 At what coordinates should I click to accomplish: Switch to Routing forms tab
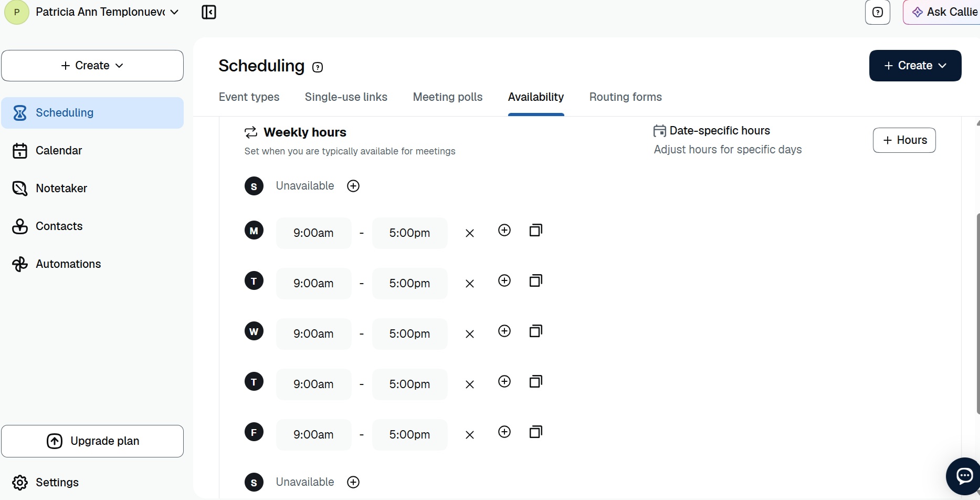click(626, 97)
